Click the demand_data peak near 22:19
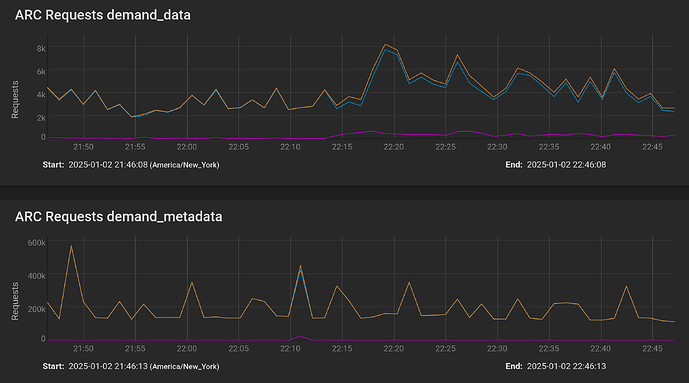This screenshot has width=689, height=383. pos(385,45)
